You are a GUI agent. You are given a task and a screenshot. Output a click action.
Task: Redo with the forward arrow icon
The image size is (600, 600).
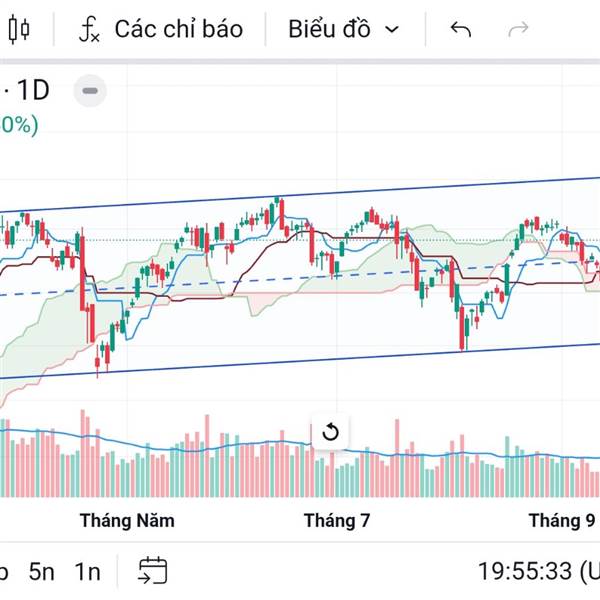point(518,29)
